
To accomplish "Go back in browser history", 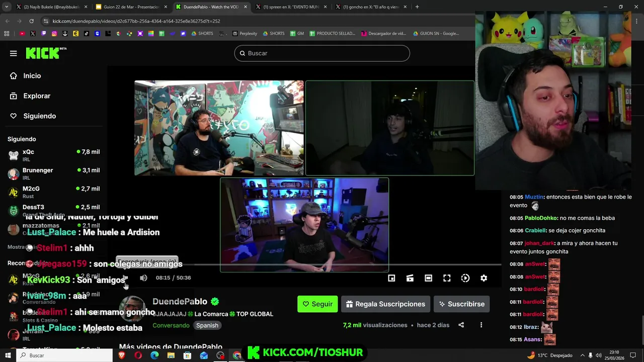I will tap(7, 21).
